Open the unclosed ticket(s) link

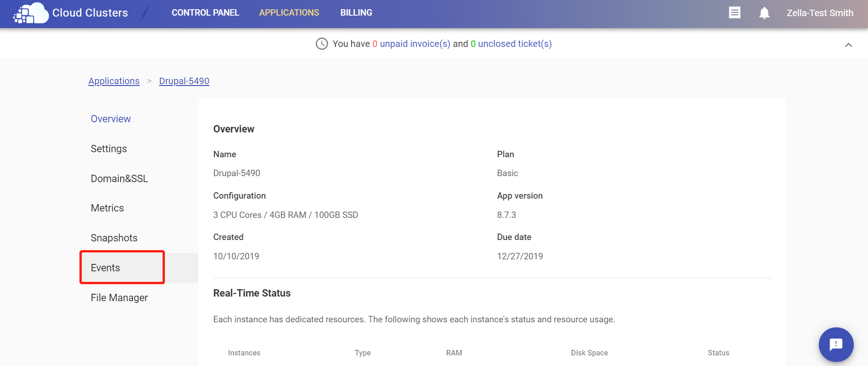point(515,44)
